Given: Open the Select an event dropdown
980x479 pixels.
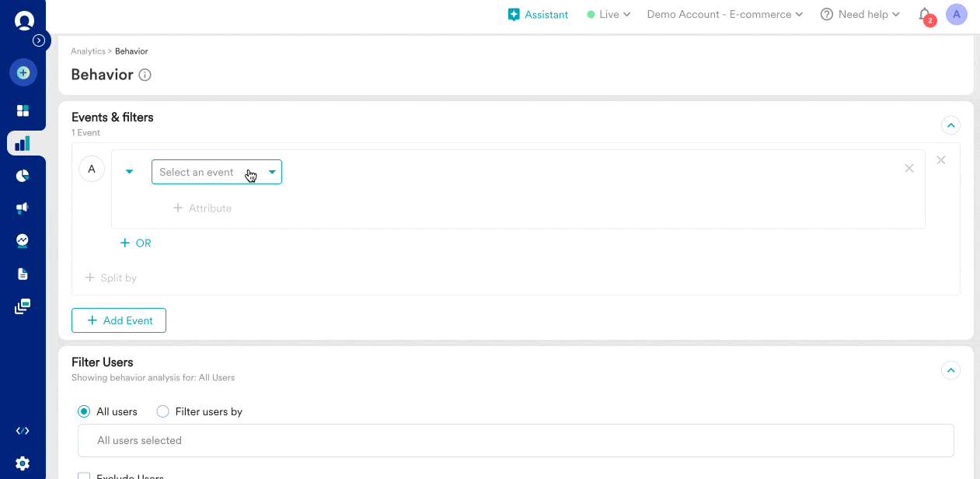Looking at the screenshot, I should (216, 172).
